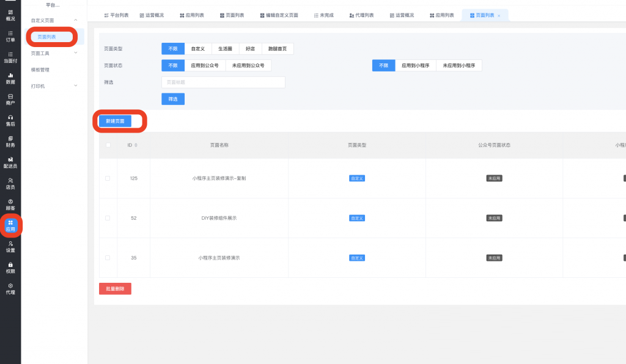Click the blue 新建页面 button
Viewport: 626px width, 364px height.
click(115, 121)
